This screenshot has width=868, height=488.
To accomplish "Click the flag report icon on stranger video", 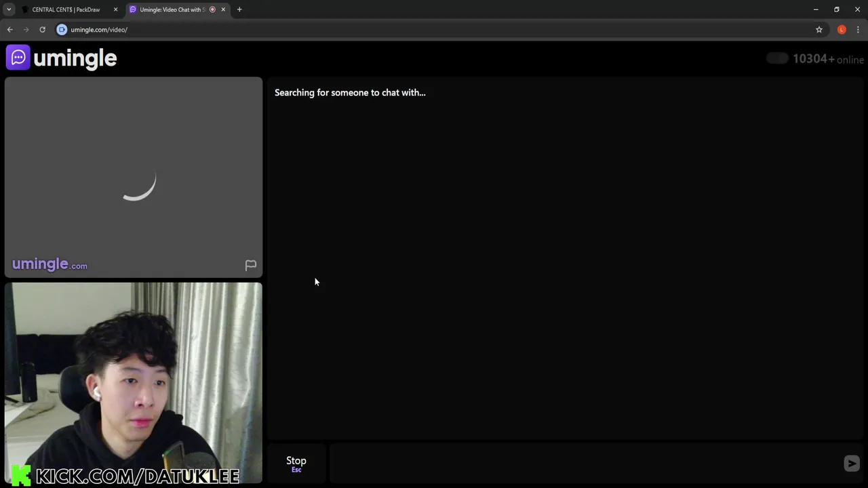I will pos(251,265).
